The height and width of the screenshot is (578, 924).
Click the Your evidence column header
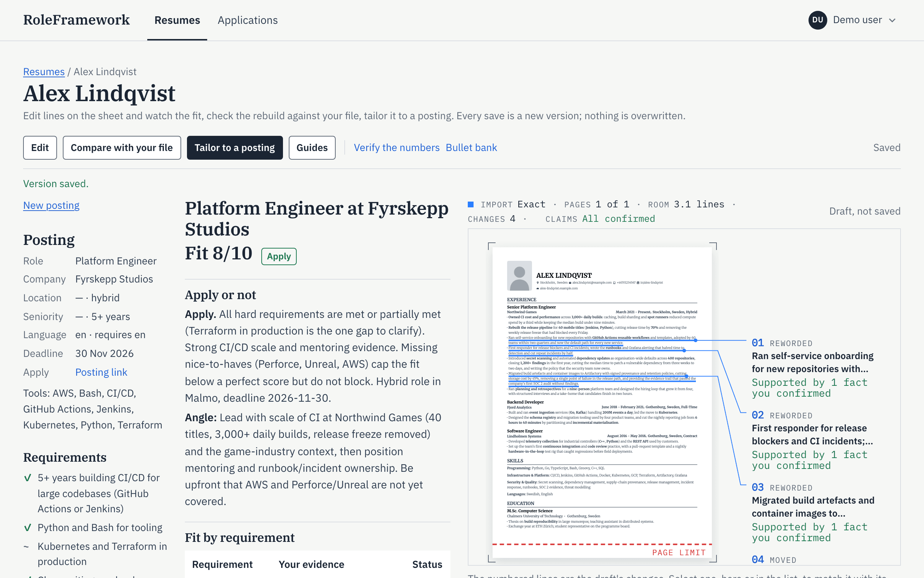point(311,564)
